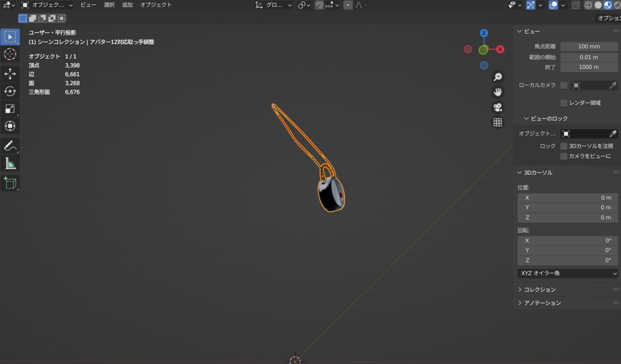Screen dimensions: 621x364
Task: Enable lock to 3D cursor checkbox
Action: (x=563, y=146)
